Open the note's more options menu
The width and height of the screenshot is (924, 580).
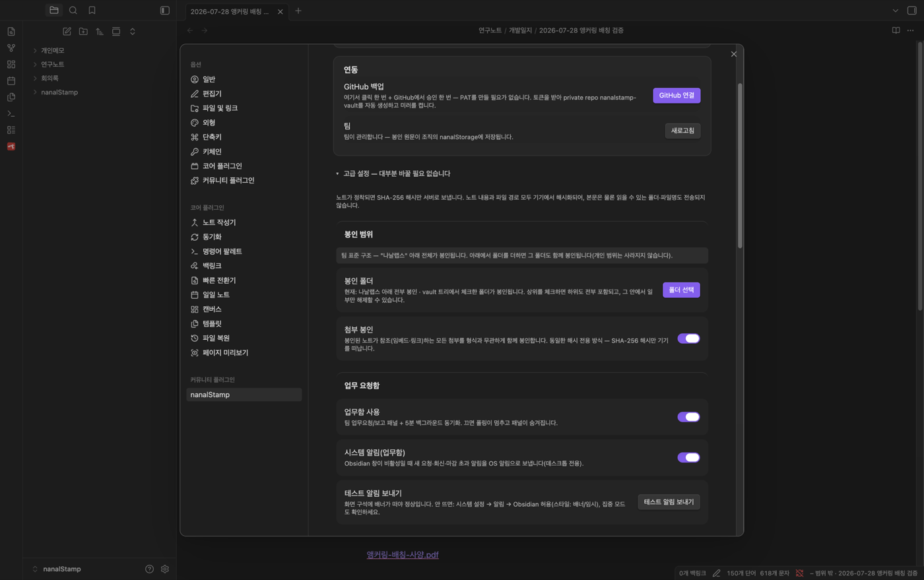pyautogui.click(x=911, y=30)
